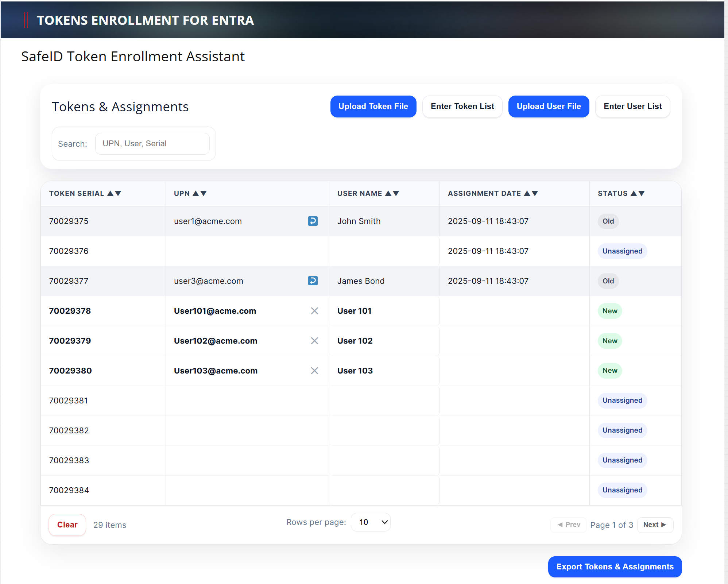The width and height of the screenshot is (728, 584).
Task: Export Tokens & Assignments
Action: tap(615, 567)
